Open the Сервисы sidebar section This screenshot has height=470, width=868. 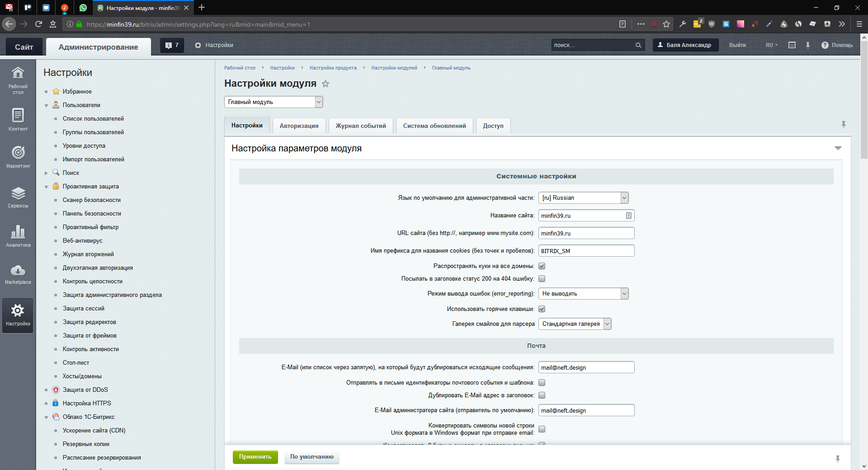[18, 197]
